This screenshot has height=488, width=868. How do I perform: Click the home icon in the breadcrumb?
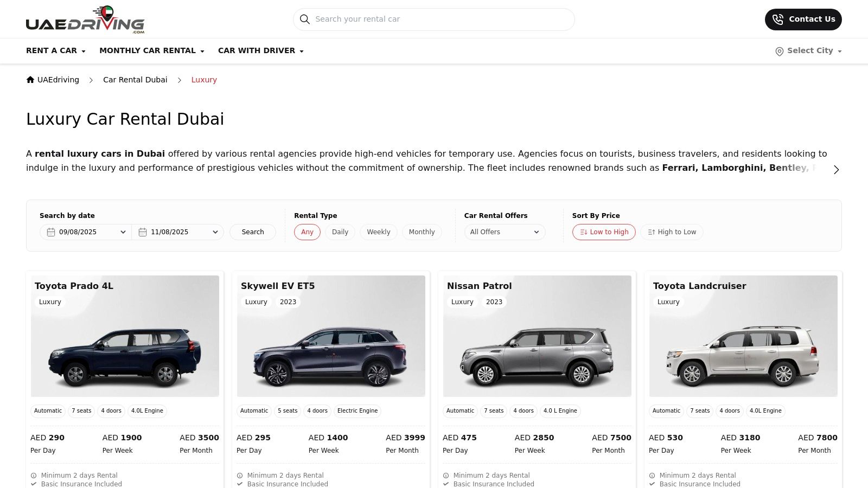click(30, 79)
